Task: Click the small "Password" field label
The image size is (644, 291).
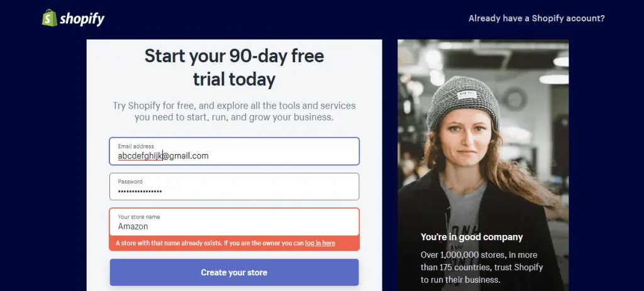Action: [130, 182]
